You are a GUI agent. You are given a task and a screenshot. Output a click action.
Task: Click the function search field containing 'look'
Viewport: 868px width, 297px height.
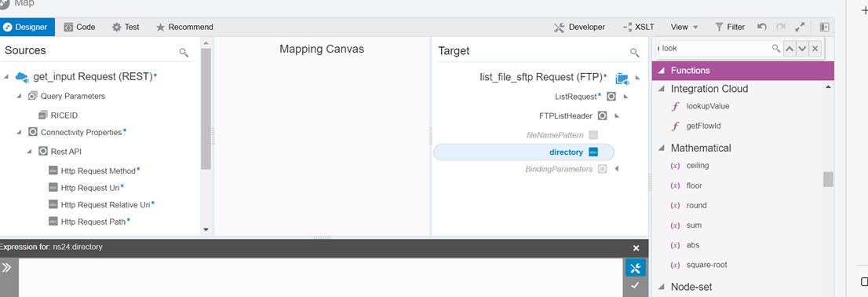(x=714, y=48)
